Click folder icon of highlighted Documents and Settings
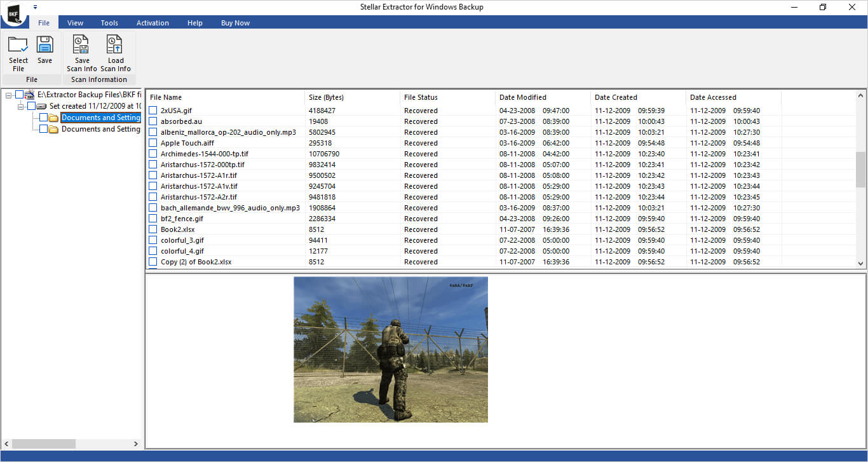Image resolution: width=868 pixels, height=462 pixels. (x=53, y=118)
